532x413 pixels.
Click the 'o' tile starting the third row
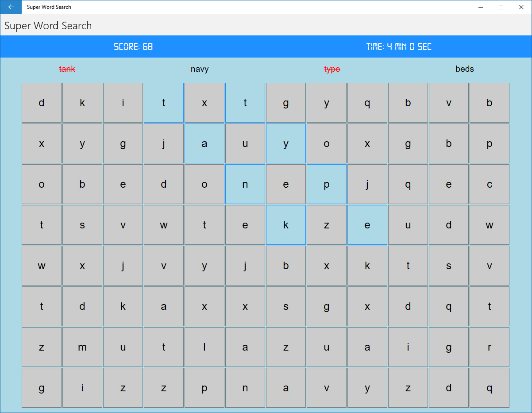pyautogui.click(x=42, y=184)
